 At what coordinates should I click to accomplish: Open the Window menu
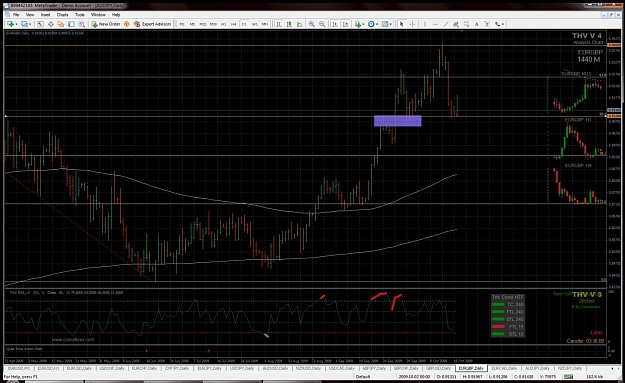98,14
